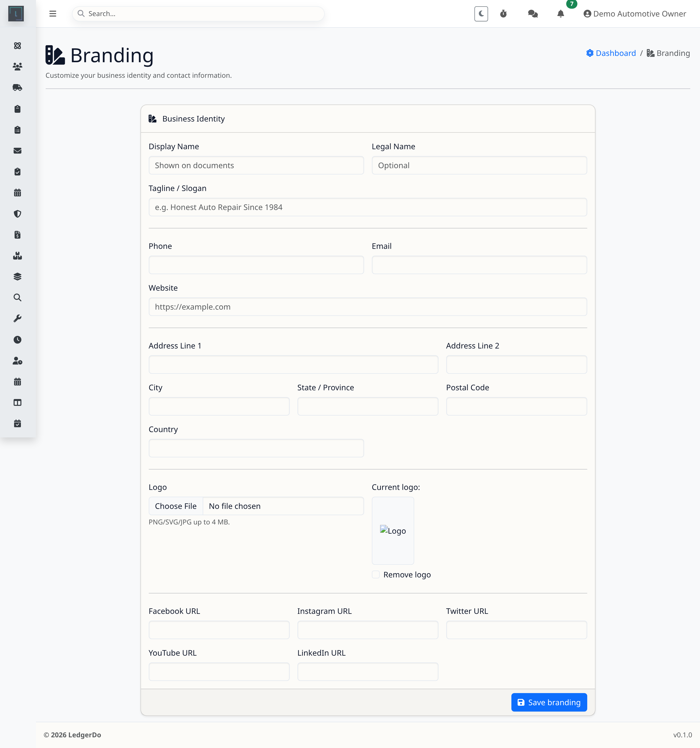Viewport: 700px width, 748px height.
Task: Open the shield icon in sidebar
Action: click(17, 214)
